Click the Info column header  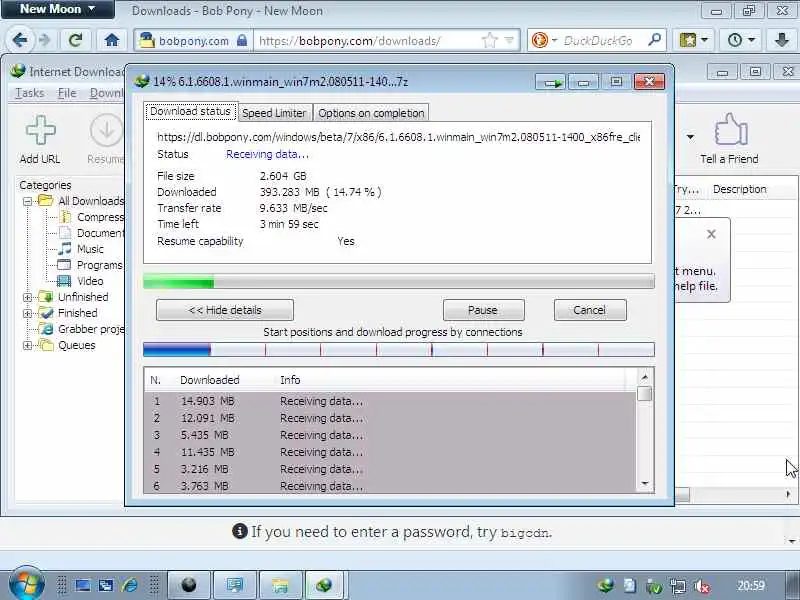(290, 380)
